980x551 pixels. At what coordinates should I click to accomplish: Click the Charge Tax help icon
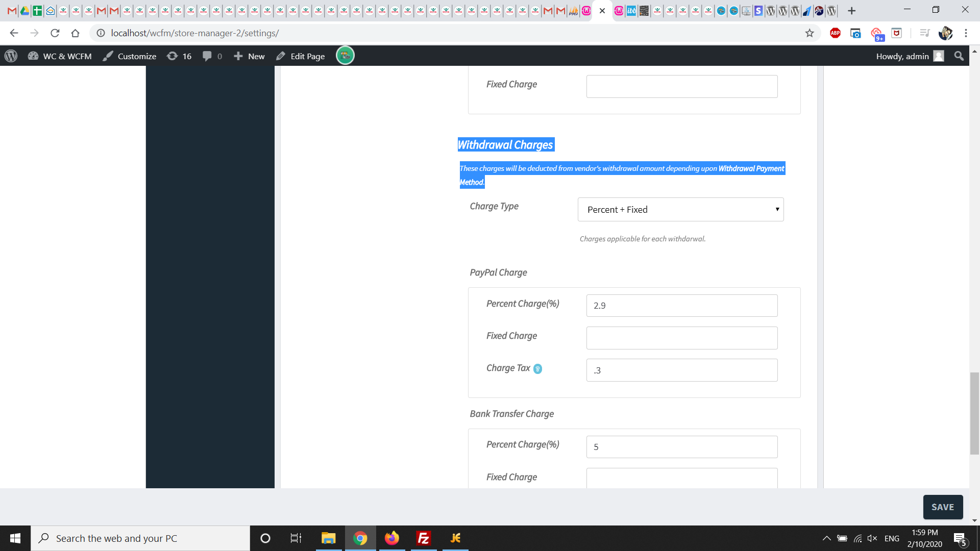point(537,369)
